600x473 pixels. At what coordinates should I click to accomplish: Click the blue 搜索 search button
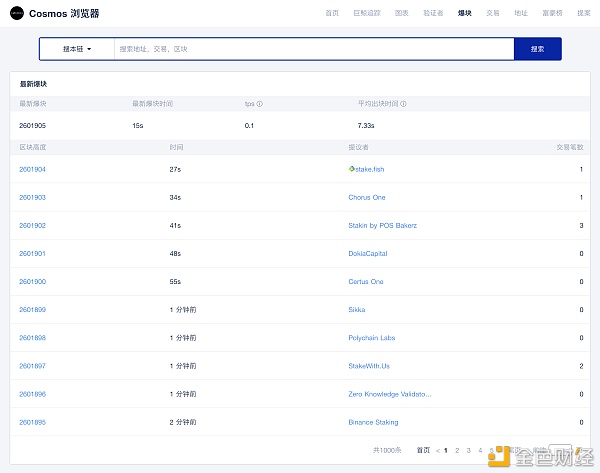pyautogui.click(x=538, y=49)
